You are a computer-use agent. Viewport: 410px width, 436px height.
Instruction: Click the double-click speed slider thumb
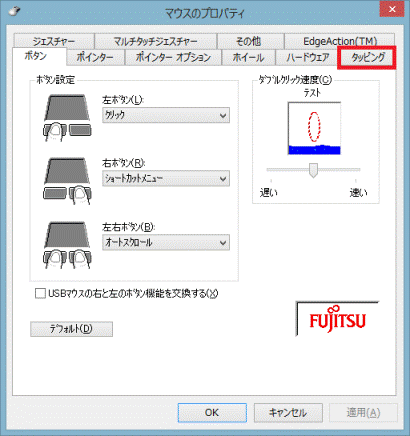313,170
